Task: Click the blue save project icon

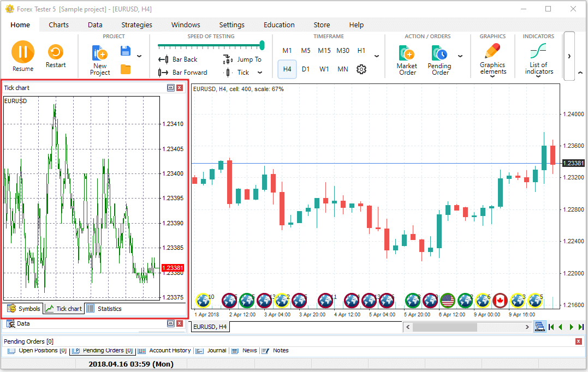Action: [x=126, y=51]
